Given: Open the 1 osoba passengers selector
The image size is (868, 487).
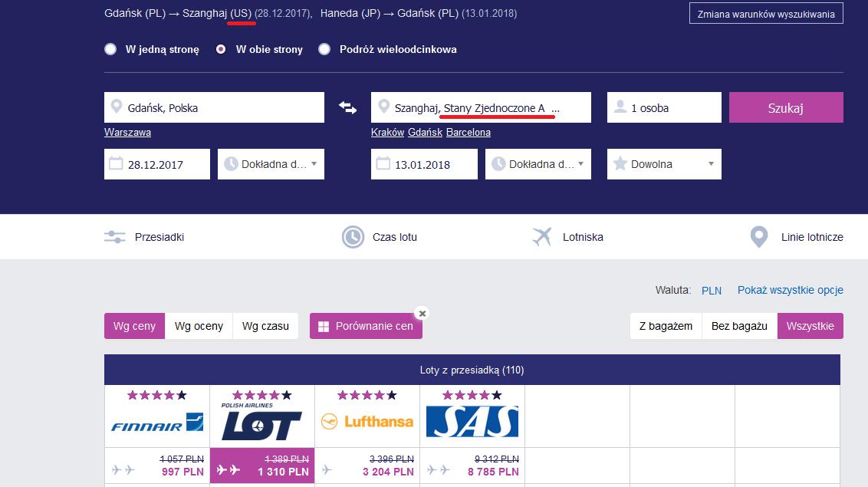Looking at the screenshot, I should click(x=664, y=107).
